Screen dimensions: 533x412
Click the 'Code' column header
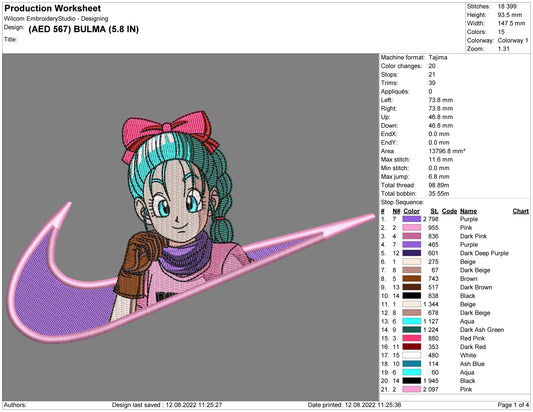point(449,211)
